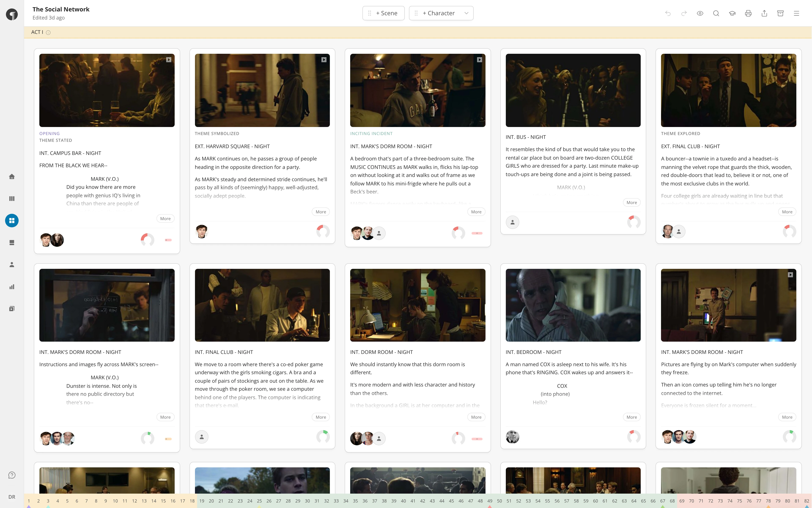This screenshot has width=812, height=508.
Task: Open help chat icon in sidebar
Action: click(x=12, y=475)
